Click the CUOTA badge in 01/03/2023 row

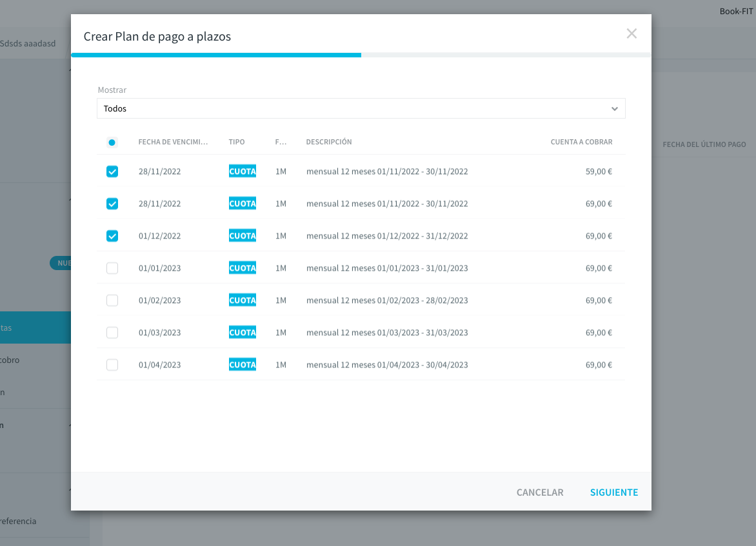(x=243, y=333)
